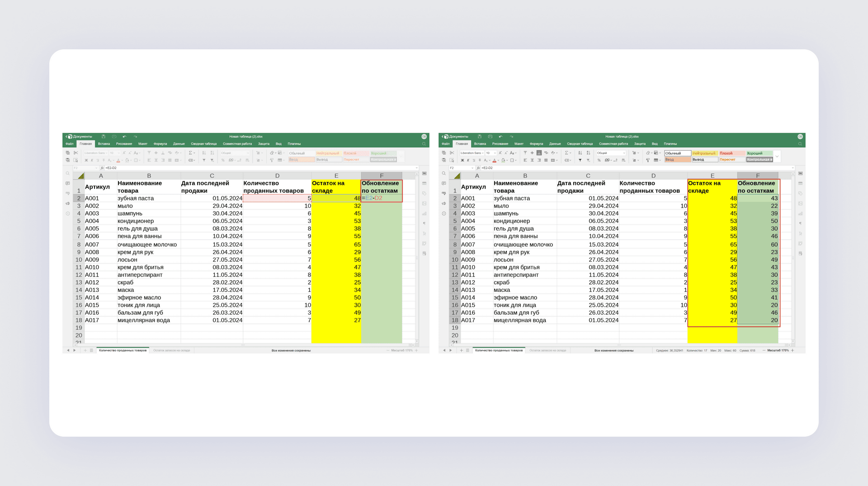Sort descending in right window toolbar
This screenshot has width=868, height=486.
point(588,153)
